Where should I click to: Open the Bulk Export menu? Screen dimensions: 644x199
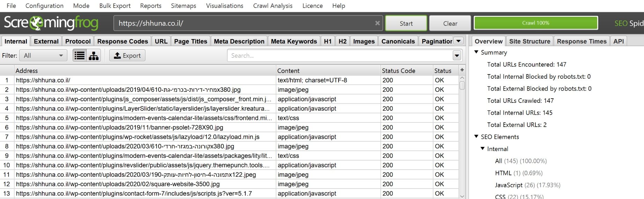click(115, 6)
